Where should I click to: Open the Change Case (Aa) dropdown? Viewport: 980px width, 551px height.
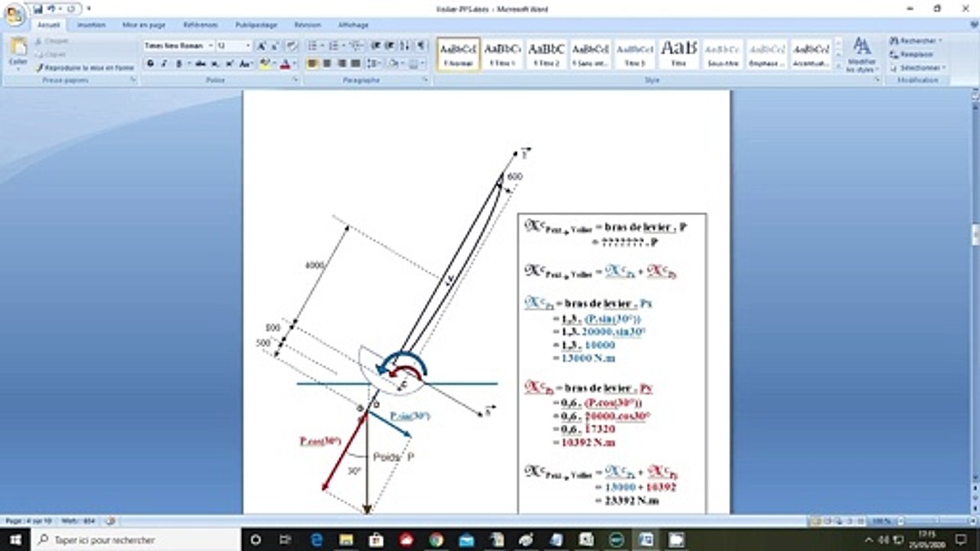click(245, 64)
